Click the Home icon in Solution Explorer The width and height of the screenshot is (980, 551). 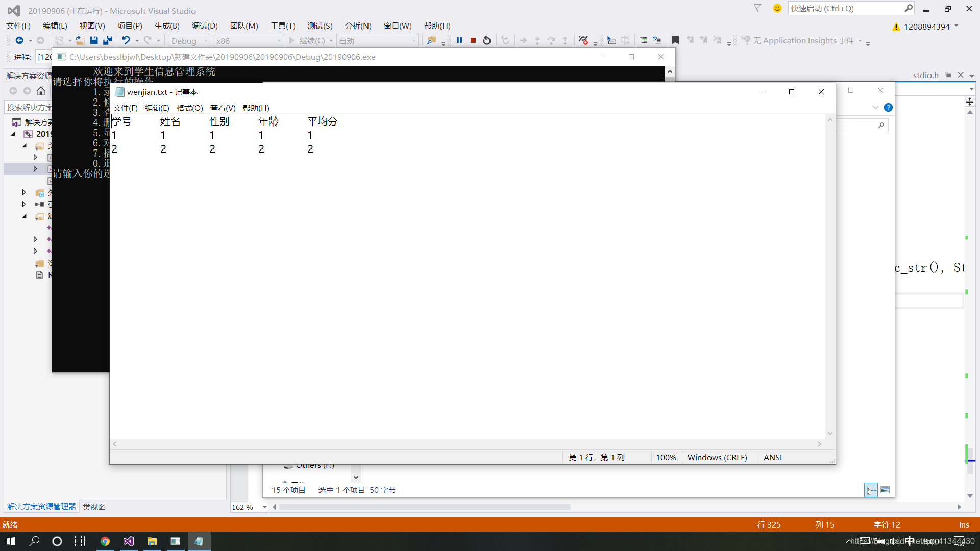(x=41, y=91)
